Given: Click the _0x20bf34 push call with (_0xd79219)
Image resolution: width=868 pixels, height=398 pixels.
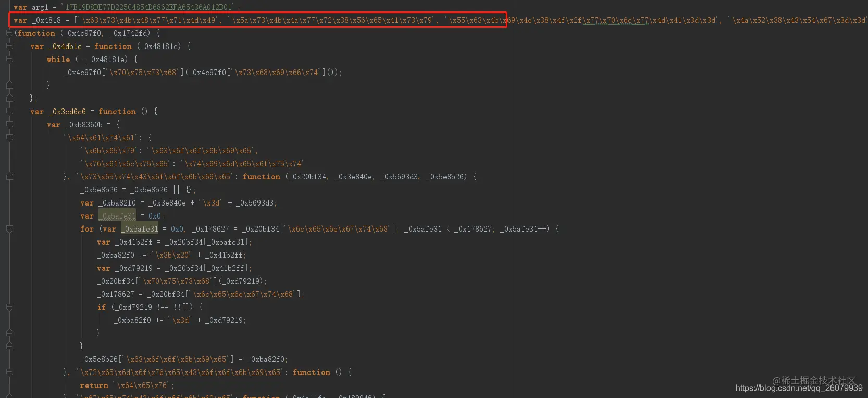Looking at the screenshot, I should (x=182, y=281).
